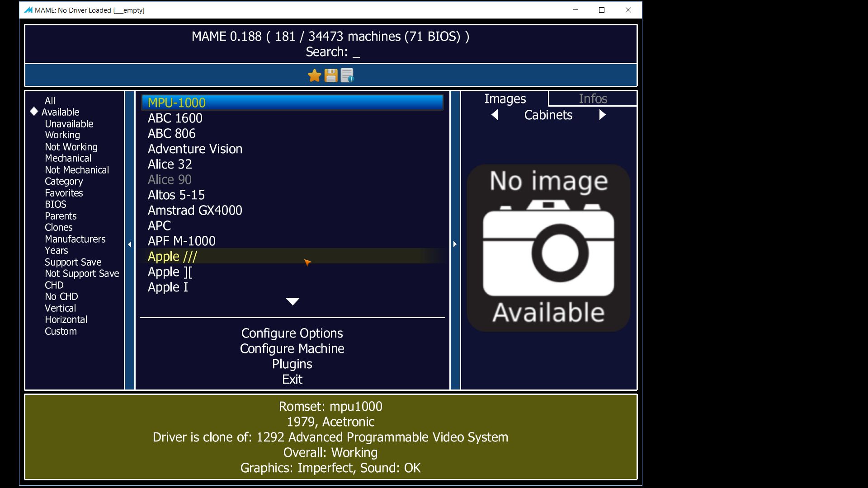Open the Plugins menu
Screen dimensions: 868x488
[292, 364]
